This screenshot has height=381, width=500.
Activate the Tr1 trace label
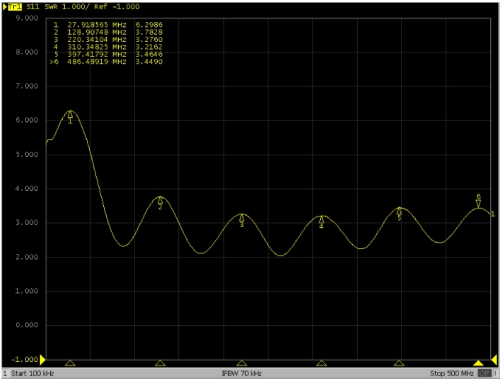point(15,7)
